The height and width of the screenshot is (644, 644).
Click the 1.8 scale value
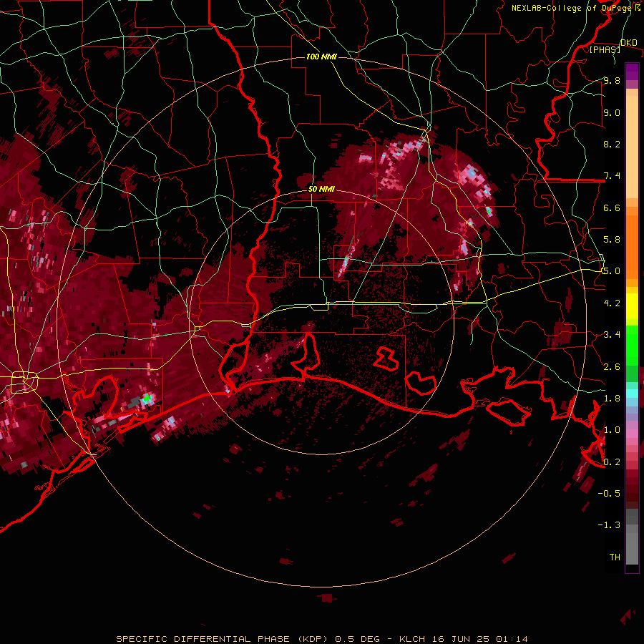pyautogui.click(x=612, y=399)
